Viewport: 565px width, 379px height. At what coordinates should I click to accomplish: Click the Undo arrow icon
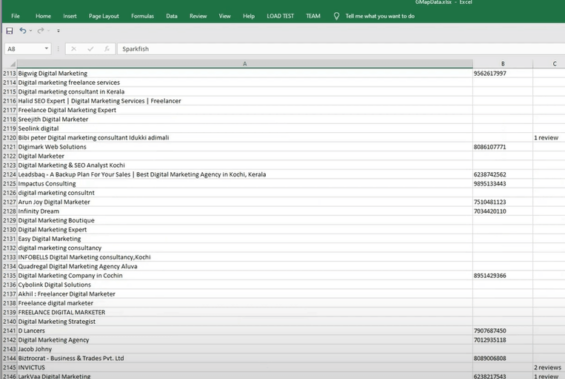[23, 31]
